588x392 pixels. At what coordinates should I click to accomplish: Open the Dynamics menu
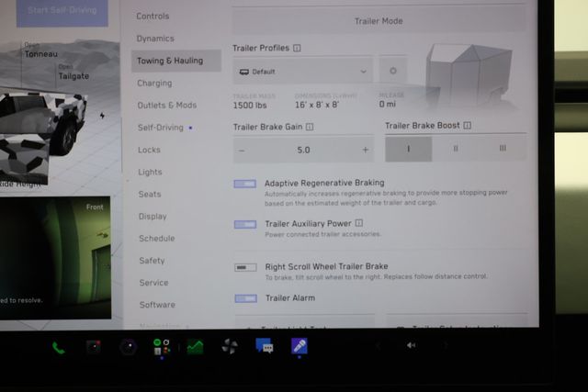point(155,39)
